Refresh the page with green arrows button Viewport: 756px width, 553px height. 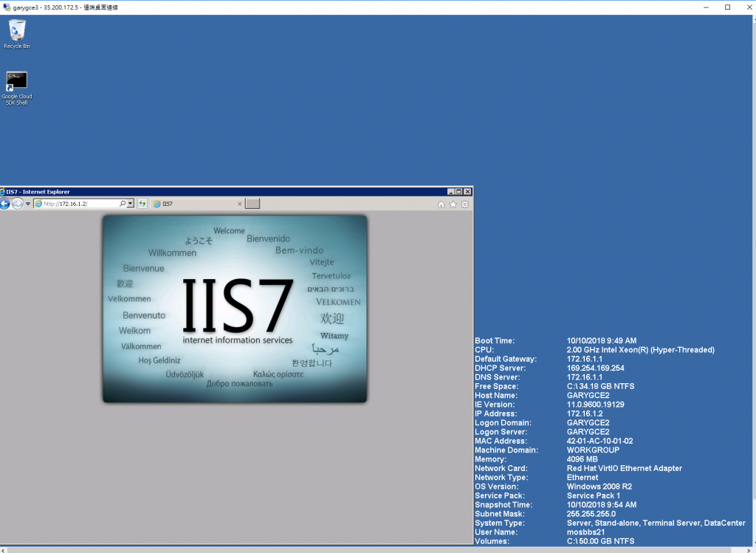pos(142,204)
